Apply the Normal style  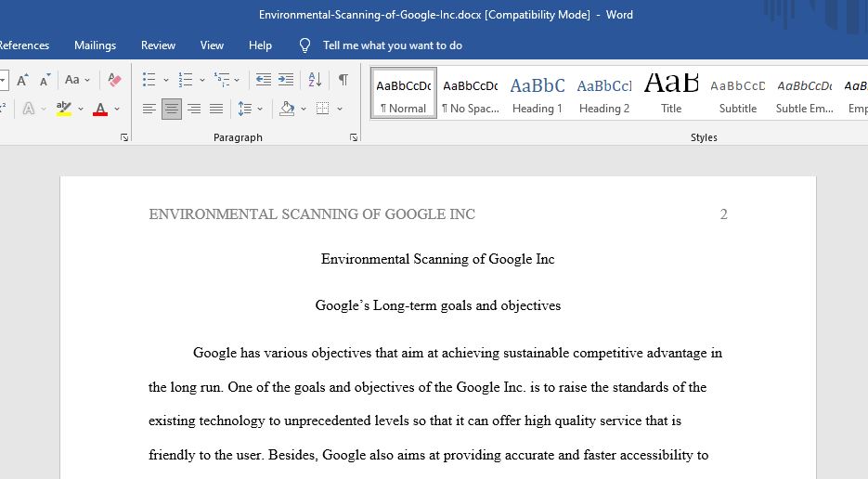404,93
